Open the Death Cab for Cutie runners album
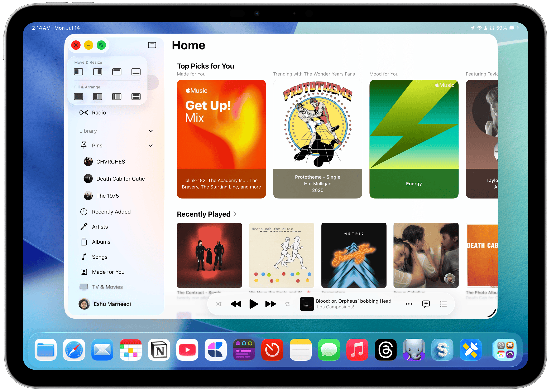Screen dimensions: 551x392 coord(282,255)
